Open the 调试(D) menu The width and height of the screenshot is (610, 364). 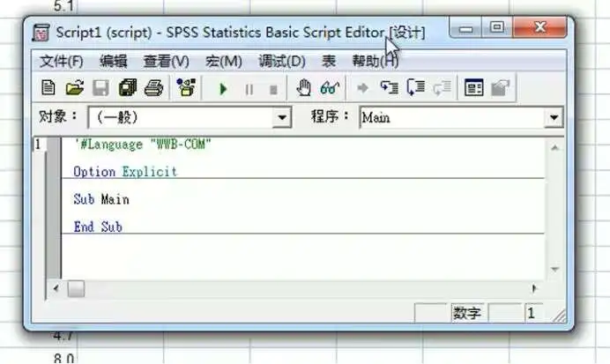(x=282, y=62)
